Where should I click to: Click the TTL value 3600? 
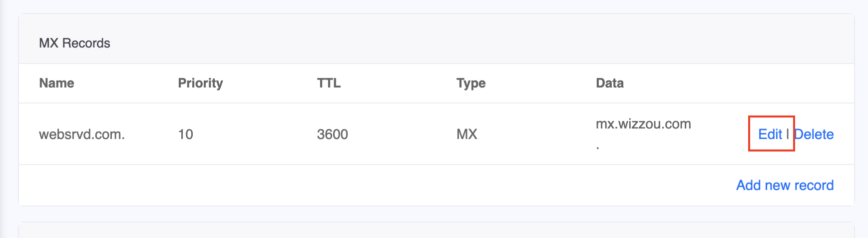click(332, 134)
